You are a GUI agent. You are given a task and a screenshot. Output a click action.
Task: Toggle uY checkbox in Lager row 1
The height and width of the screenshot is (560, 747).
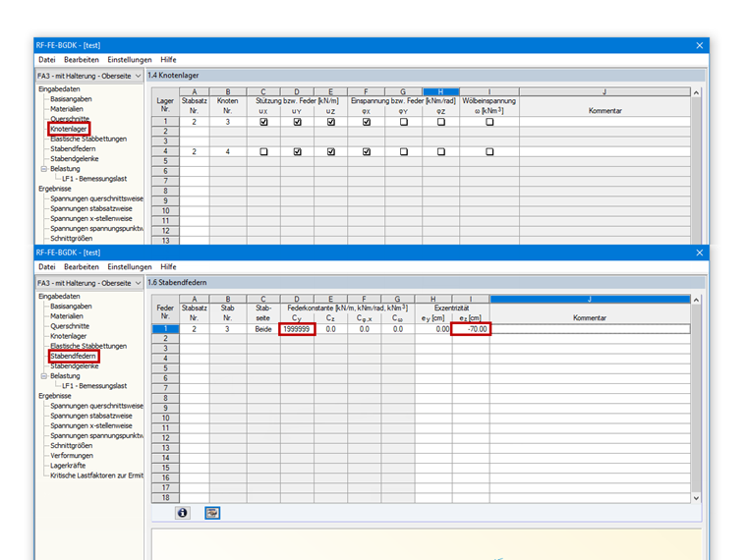[x=297, y=122]
